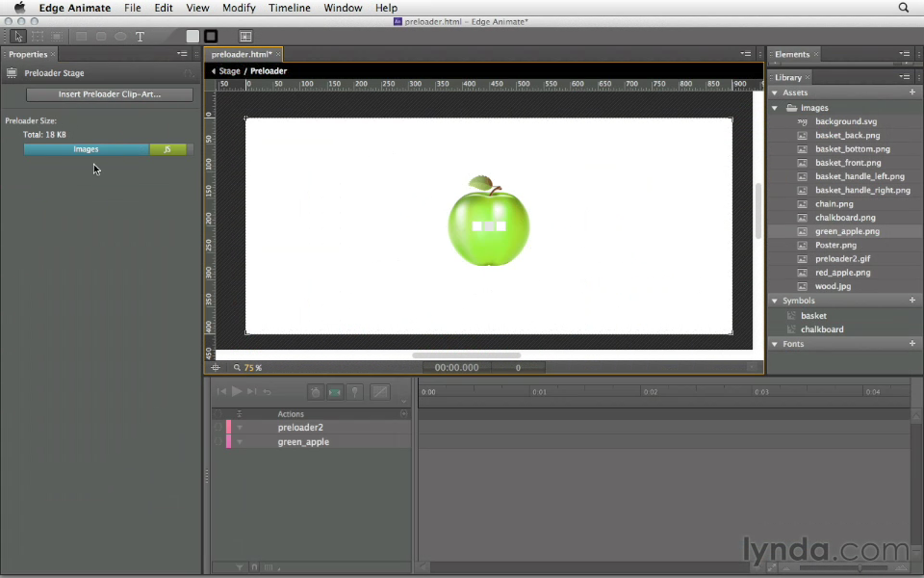The width and height of the screenshot is (924, 578).
Task: Click the return to last position icon
Action: pos(267,392)
